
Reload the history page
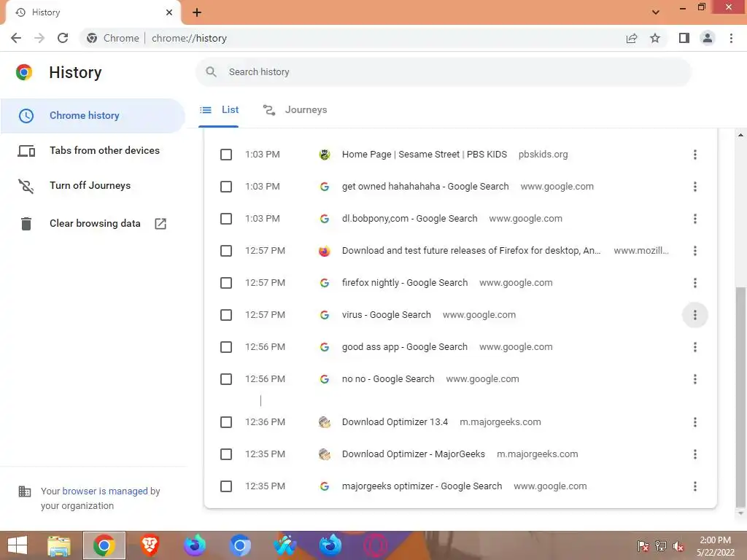[63, 38]
